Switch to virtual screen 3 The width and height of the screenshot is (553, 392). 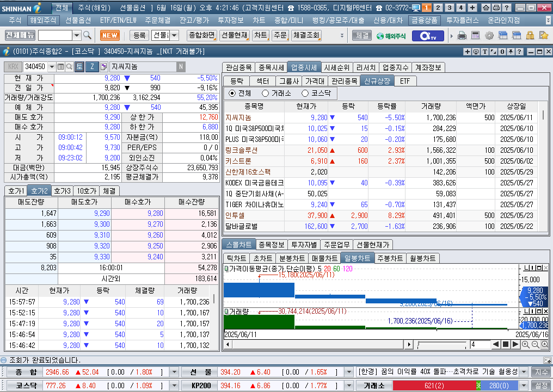pos(450,8)
